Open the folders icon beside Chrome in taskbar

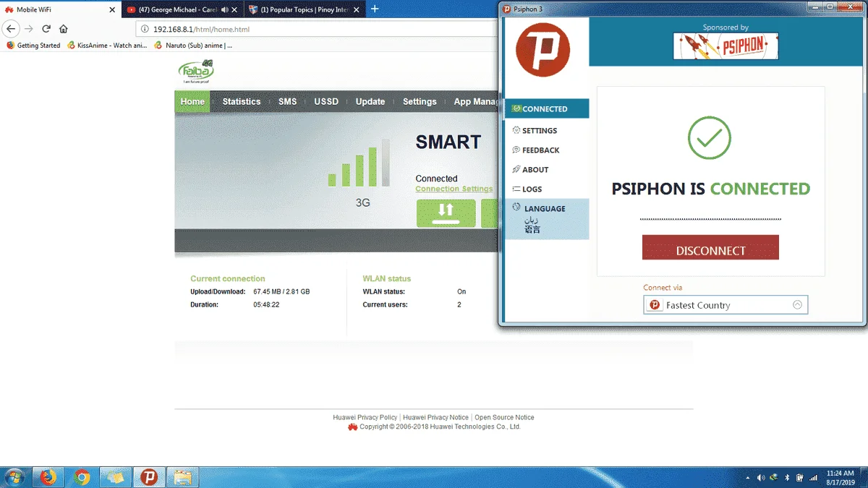click(116, 477)
